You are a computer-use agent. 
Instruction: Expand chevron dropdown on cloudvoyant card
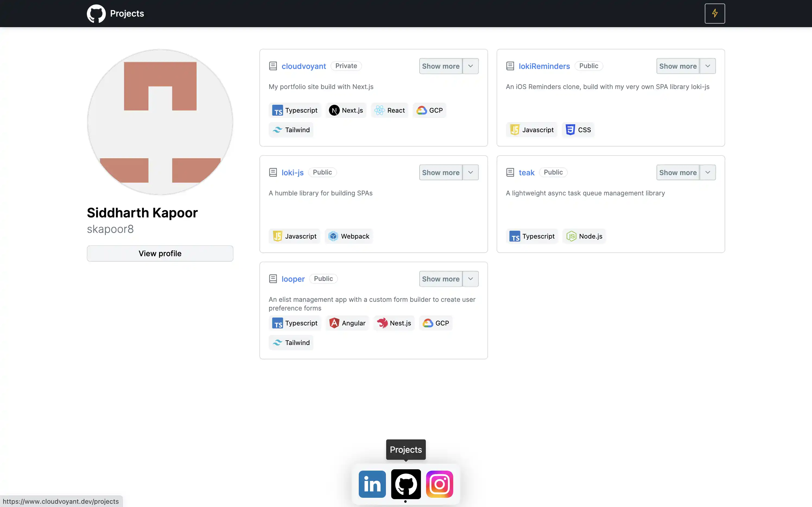click(470, 66)
